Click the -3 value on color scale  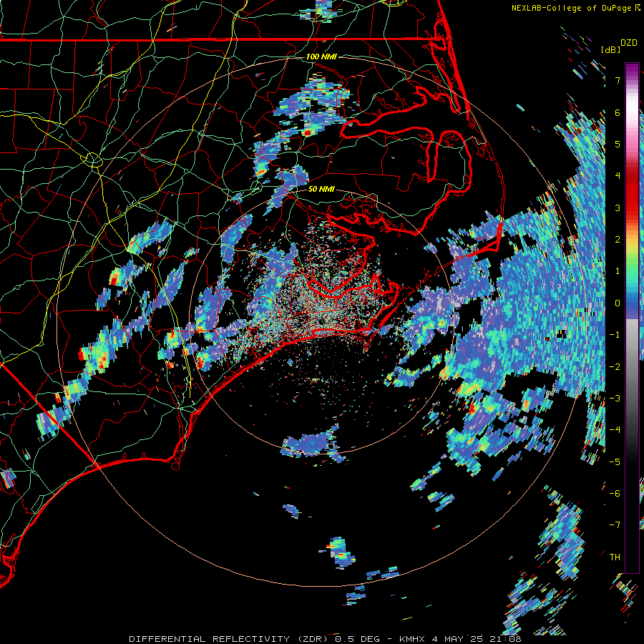(615, 399)
